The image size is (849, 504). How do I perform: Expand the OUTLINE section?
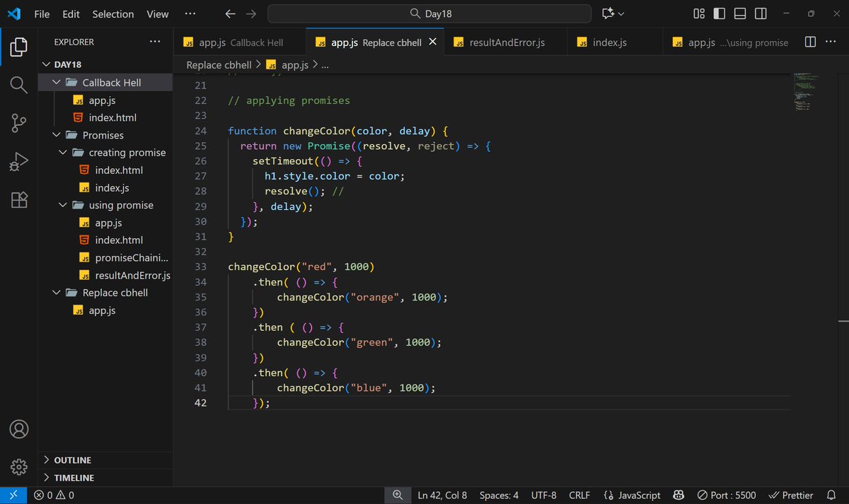pos(105,460)
